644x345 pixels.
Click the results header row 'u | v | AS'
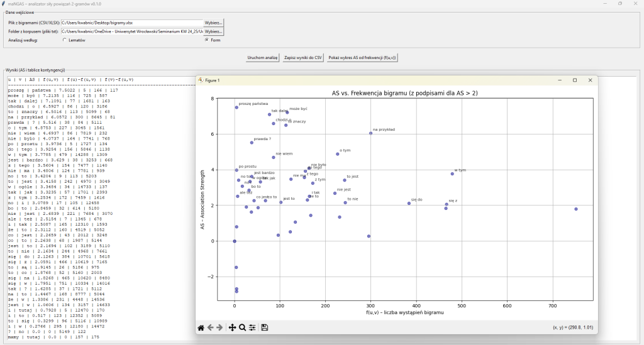[x=70, y=80]
